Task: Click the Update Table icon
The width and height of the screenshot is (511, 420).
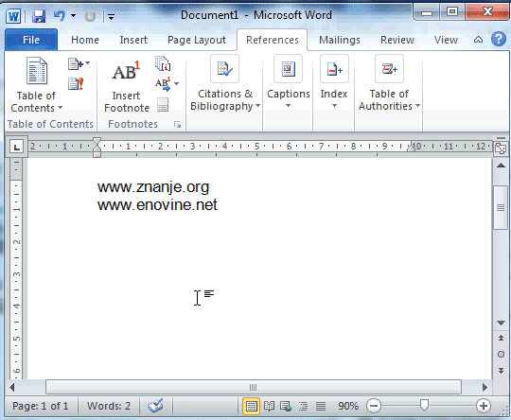Action: (76, 84)
